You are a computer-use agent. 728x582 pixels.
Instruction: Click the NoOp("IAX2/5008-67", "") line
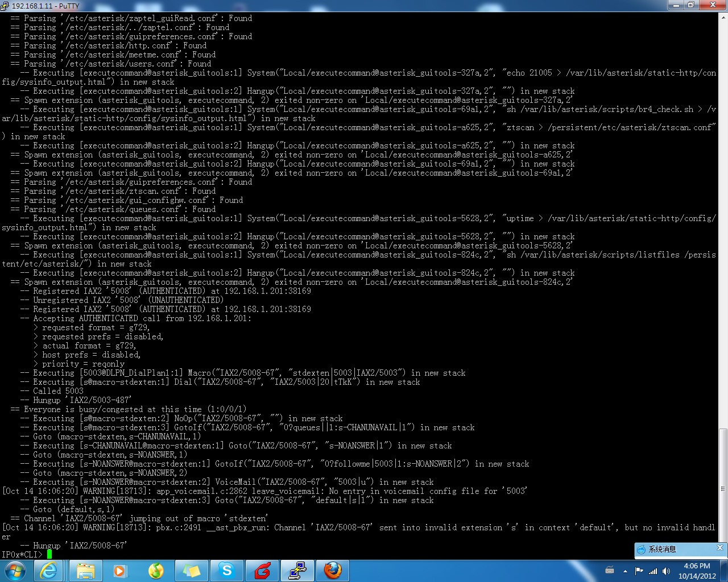[181, 418]
